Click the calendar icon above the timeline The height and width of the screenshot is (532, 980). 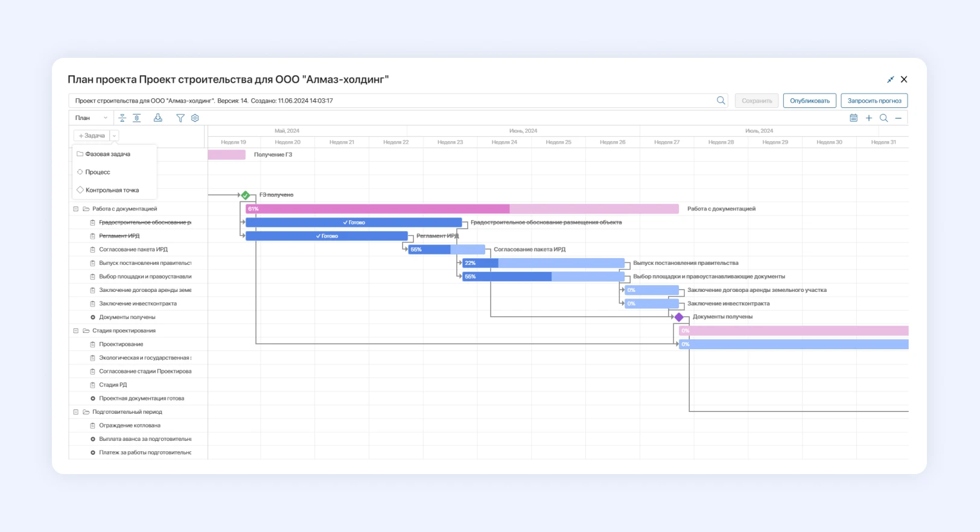[853, 118]
